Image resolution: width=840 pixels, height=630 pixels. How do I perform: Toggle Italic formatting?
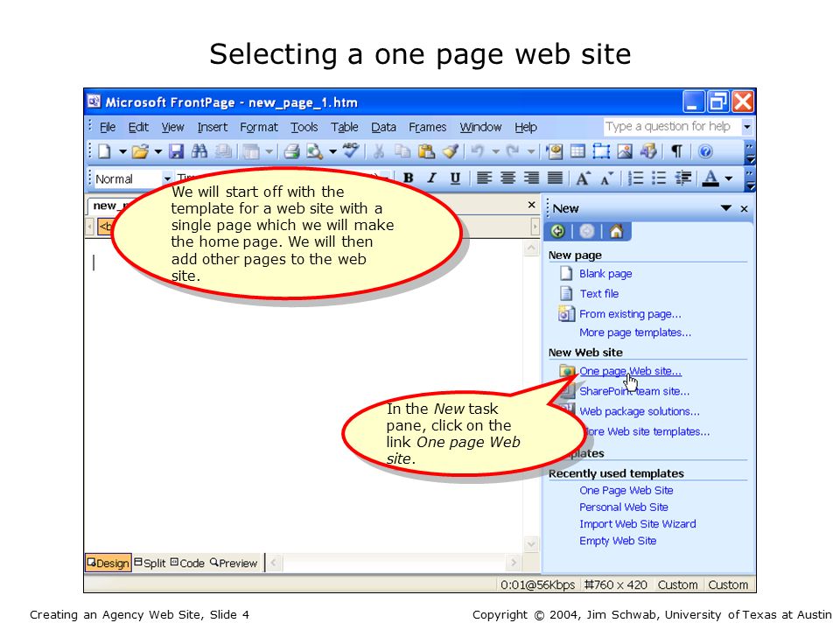431,178
